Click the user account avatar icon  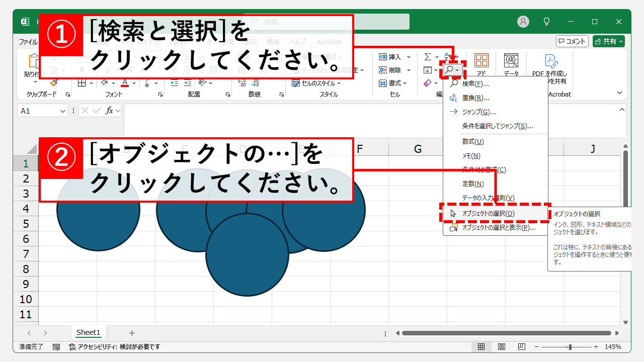pos(523,22)
